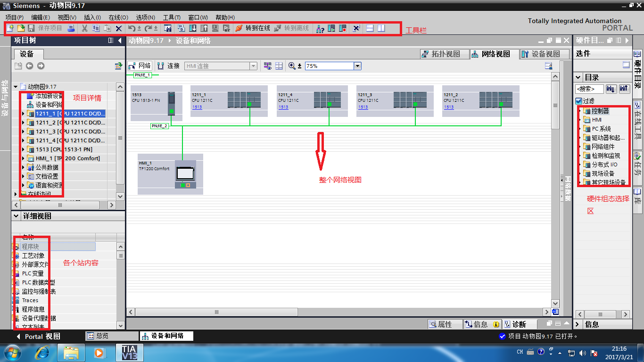Click the hardware catalog <搜索> search field

coord(589,89)
